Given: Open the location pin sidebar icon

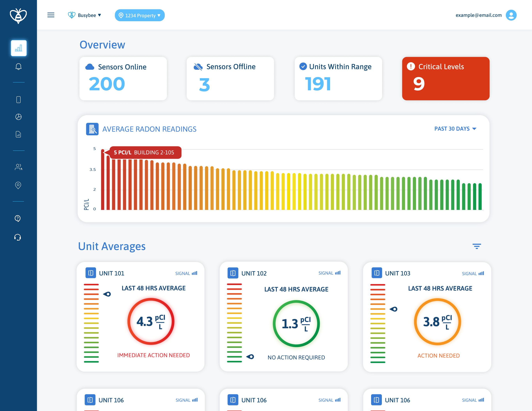Looking at the screenshot, I should pyautogui.click(x=18, y=185).
